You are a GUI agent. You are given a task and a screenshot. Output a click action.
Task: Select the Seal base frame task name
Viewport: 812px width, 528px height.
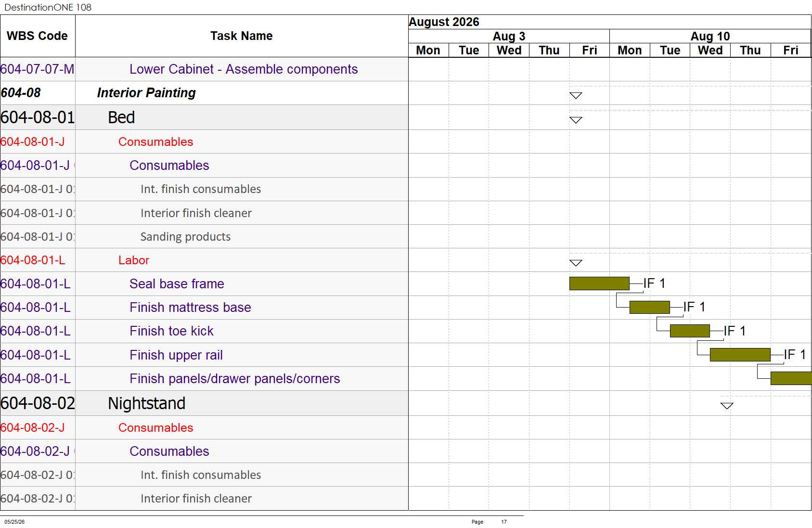[x=177, y=284]
